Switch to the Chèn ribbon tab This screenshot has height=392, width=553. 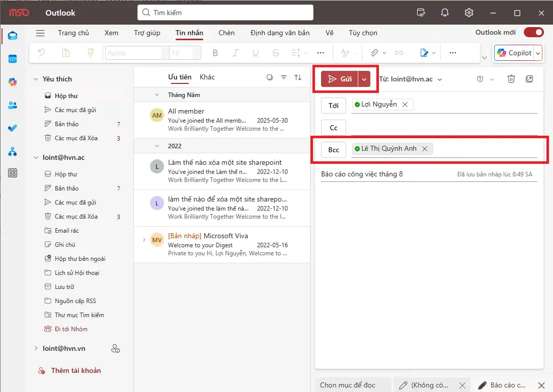(226, 33)
